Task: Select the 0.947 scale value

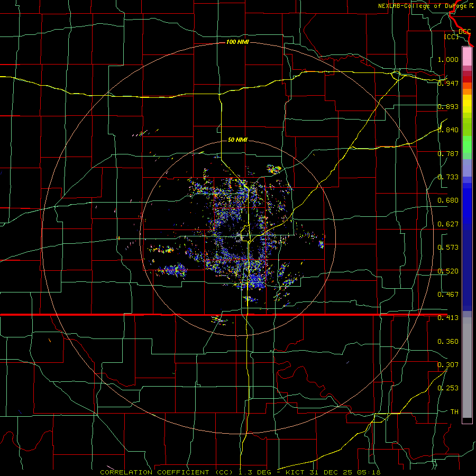Action: pos(448,83)
